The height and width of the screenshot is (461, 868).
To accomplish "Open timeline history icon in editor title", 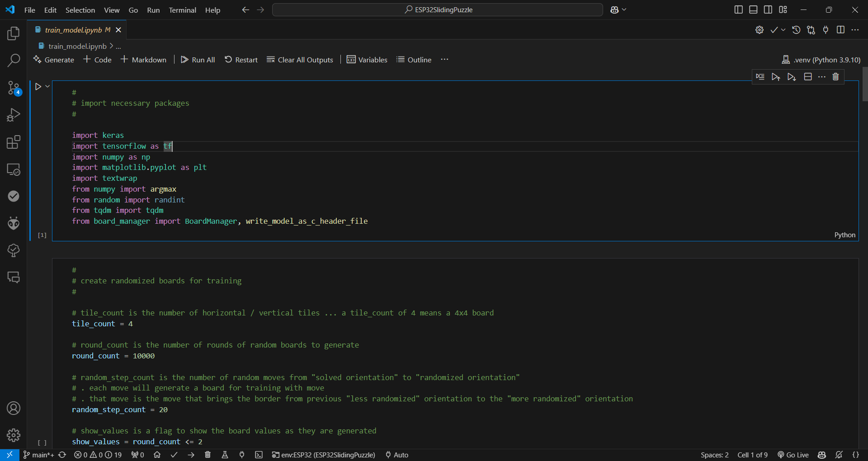I will 796,30.
